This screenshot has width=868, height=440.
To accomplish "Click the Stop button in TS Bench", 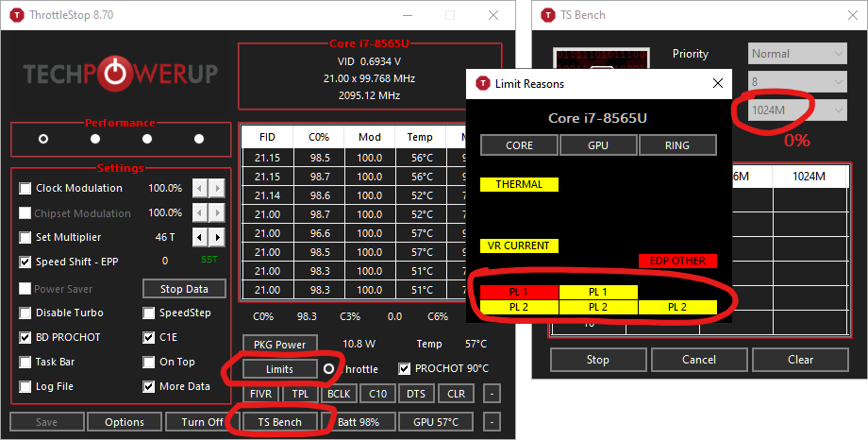I will point(598,360).
